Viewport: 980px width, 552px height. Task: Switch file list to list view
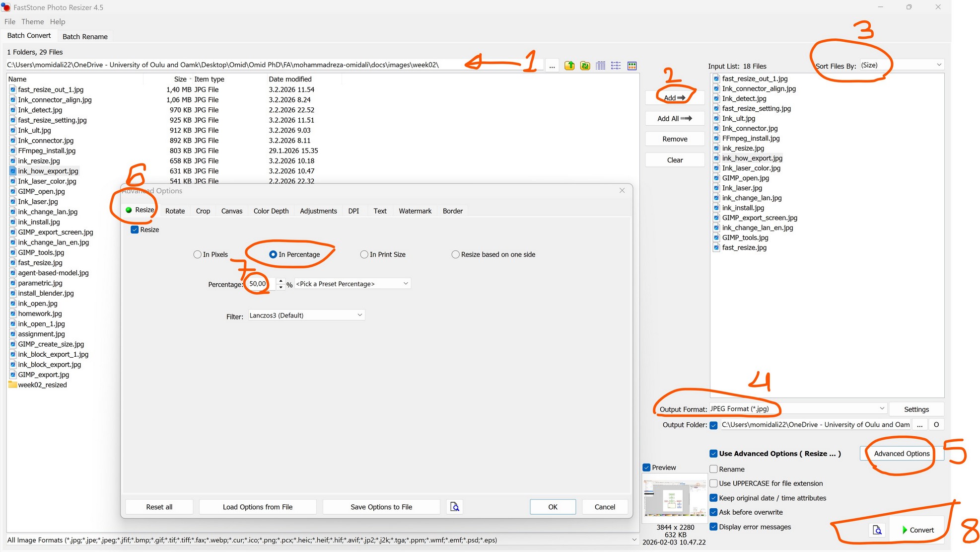[616, 66]
